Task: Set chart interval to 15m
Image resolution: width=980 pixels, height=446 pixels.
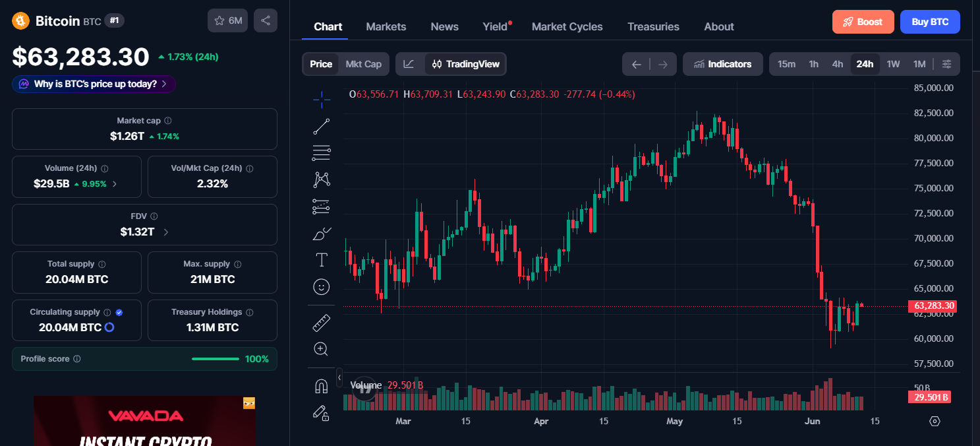Action: (786, 64)
